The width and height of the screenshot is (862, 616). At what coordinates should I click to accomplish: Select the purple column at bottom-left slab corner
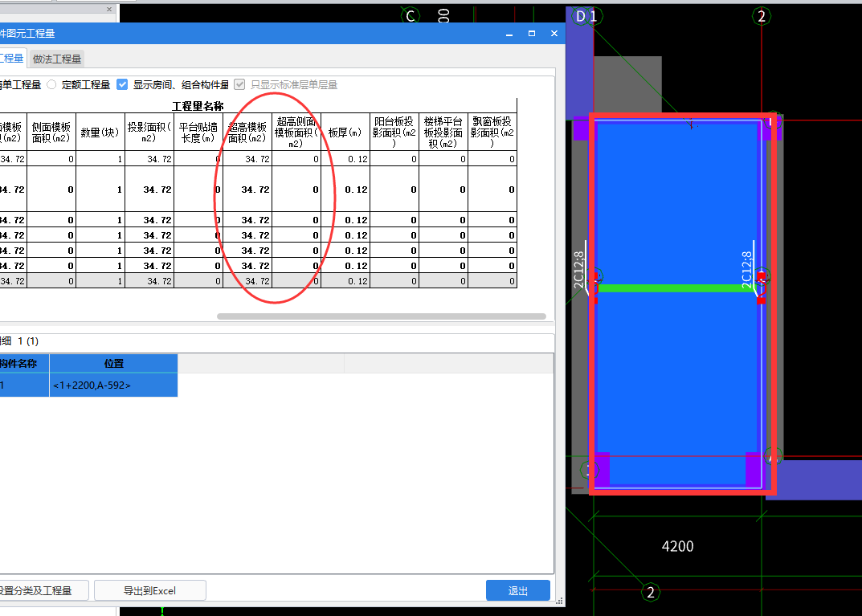[x=601, y=469]
